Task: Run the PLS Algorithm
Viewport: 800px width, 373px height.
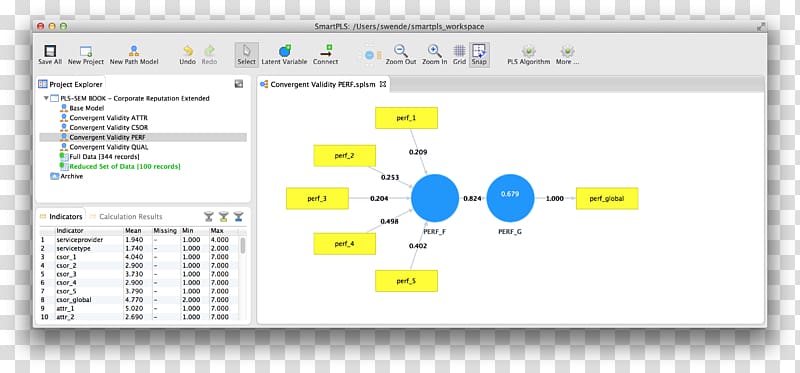Action: [x=529, y=51]
